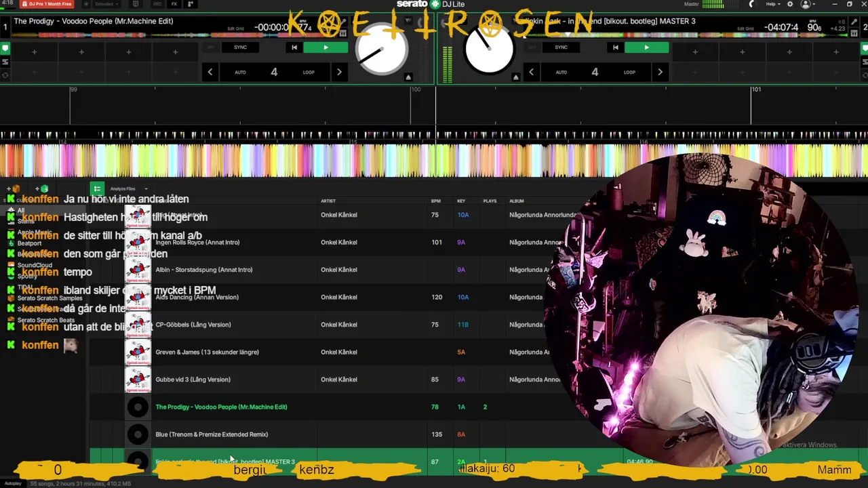
Task: Open the sampler/loop roll tab on deck 1
Action: coord(5,75)
